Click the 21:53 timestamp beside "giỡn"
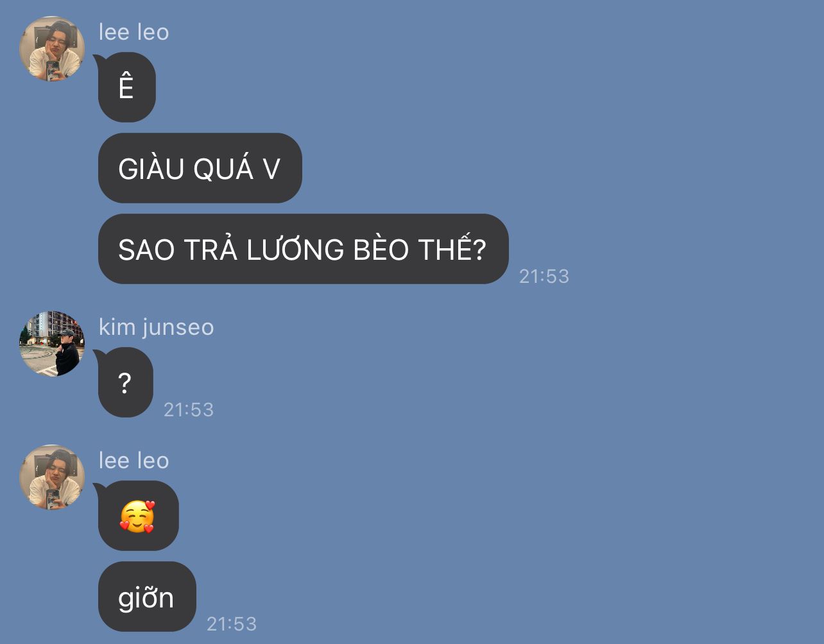The width and height of the screenshot is (824, 644). coord(232,623)
